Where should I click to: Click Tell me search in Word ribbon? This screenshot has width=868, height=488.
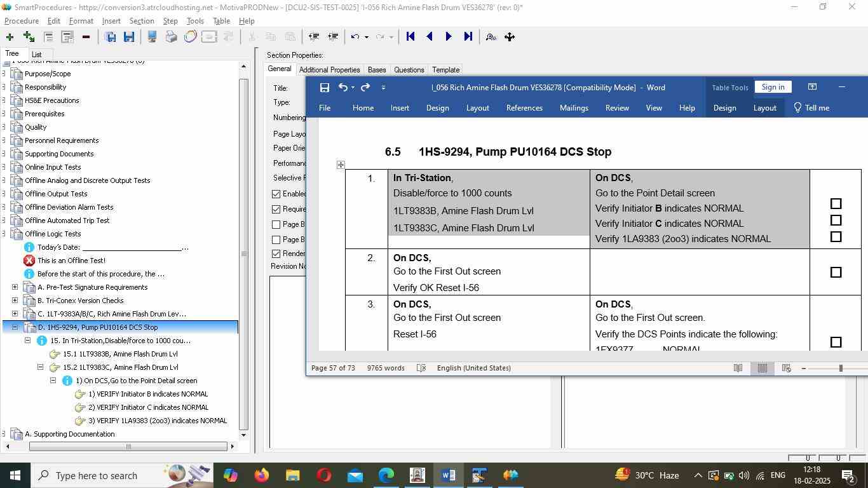(811, 108)
